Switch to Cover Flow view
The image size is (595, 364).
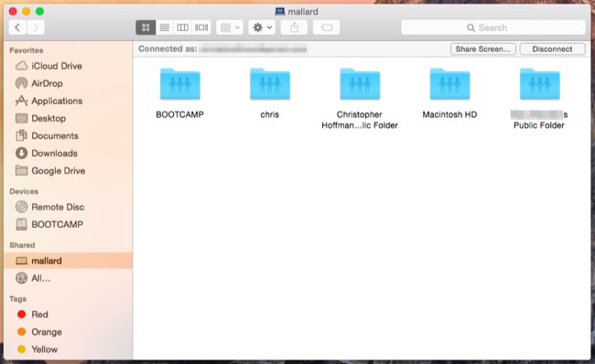point(201,27)
